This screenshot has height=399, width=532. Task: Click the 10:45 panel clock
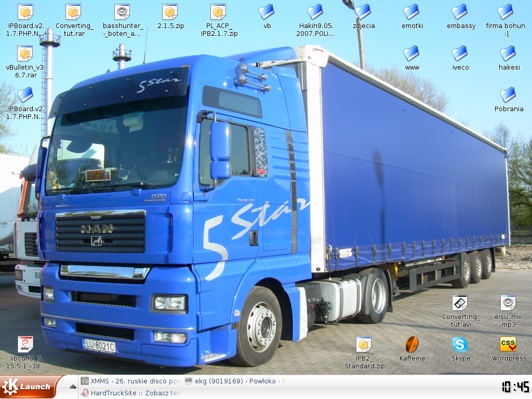[x=515, y=387]
